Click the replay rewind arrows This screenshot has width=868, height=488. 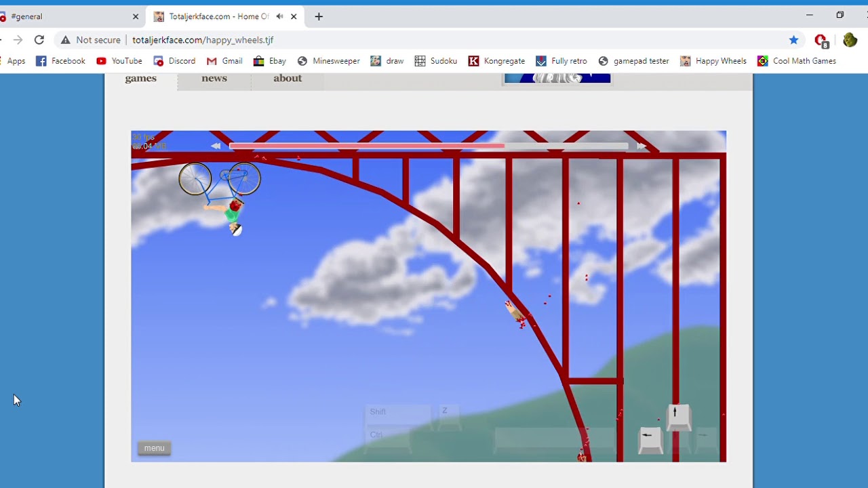pos(216,146)
